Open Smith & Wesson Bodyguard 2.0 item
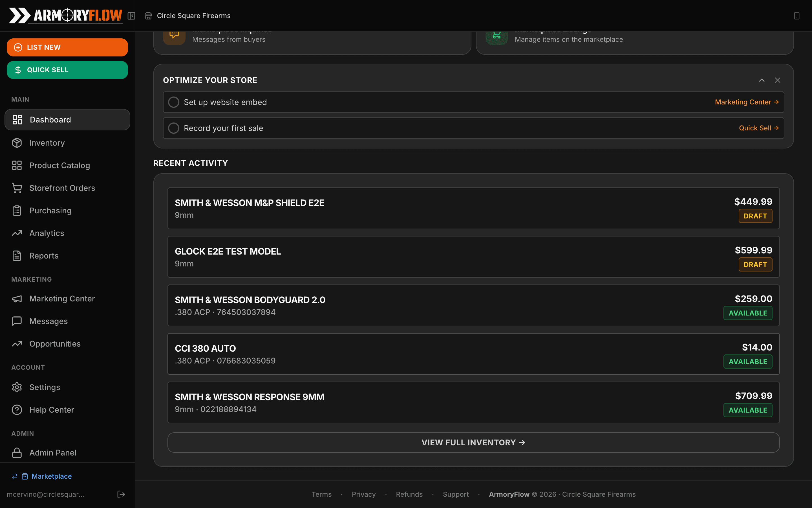Viewport: 812px width, 508px height. pos(473,305)
